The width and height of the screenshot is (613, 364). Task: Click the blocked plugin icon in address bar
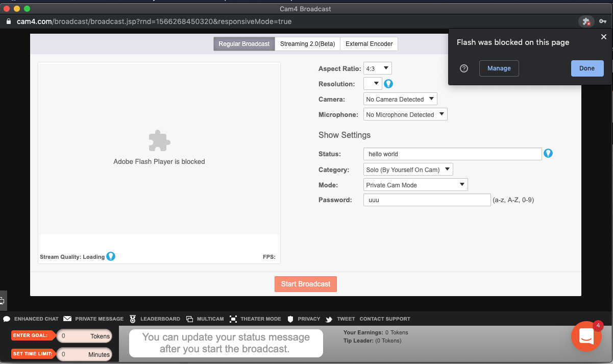tap(584, 22)
